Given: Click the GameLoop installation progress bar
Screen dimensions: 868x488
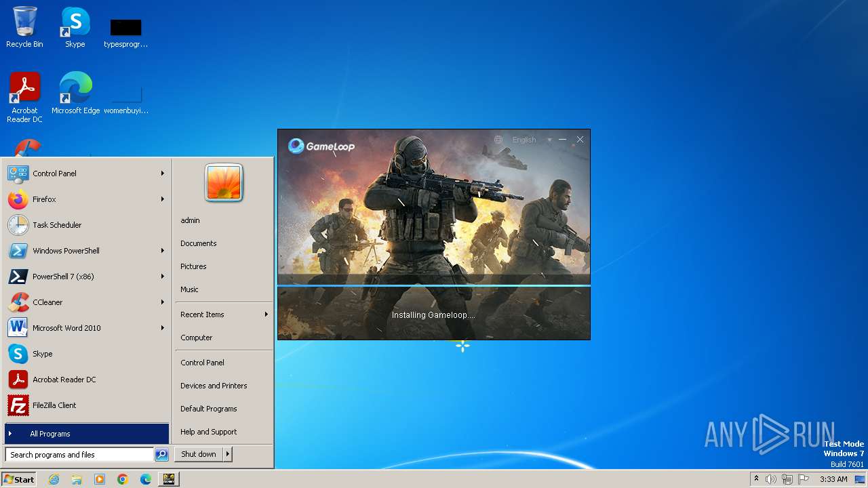Looking at the screenshot, I should [x=434, y=285].
